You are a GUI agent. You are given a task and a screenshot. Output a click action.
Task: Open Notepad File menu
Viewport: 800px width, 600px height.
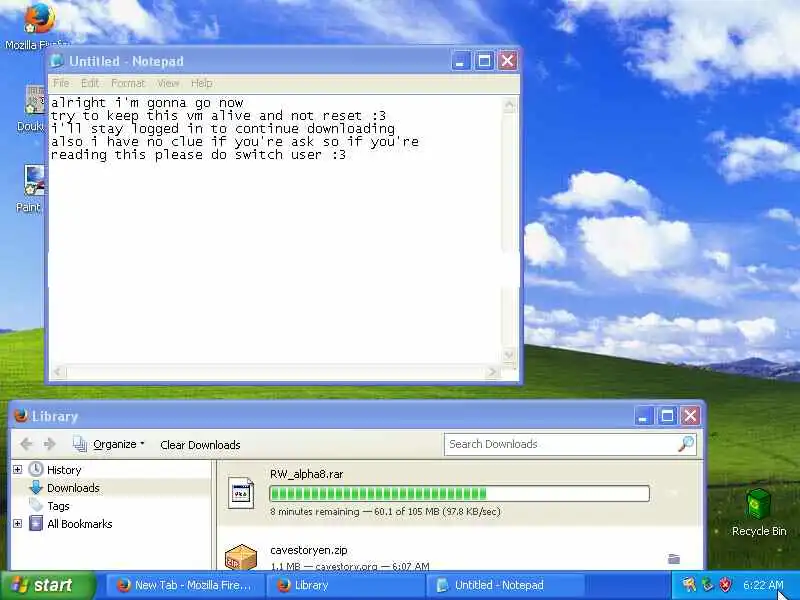pyautogui.click(x=61, y=83)
